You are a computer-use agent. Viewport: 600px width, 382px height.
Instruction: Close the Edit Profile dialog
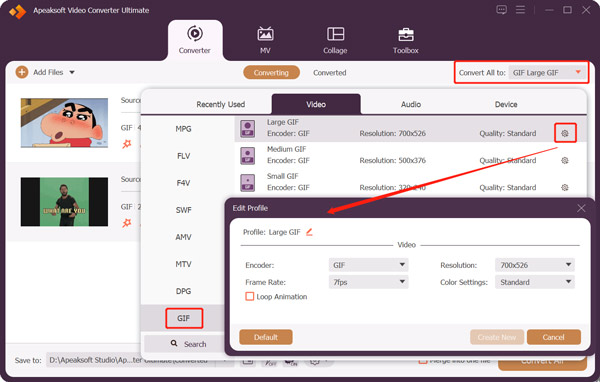(581, 208)
